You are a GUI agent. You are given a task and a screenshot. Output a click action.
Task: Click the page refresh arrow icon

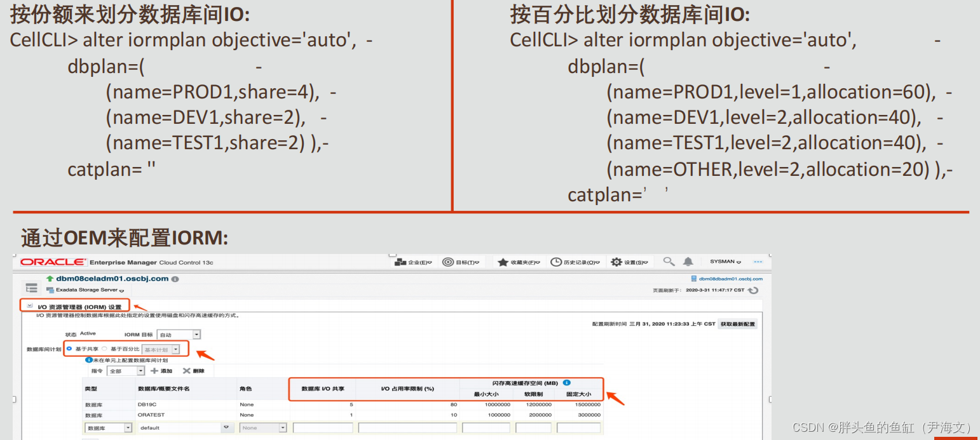(753, 290)
